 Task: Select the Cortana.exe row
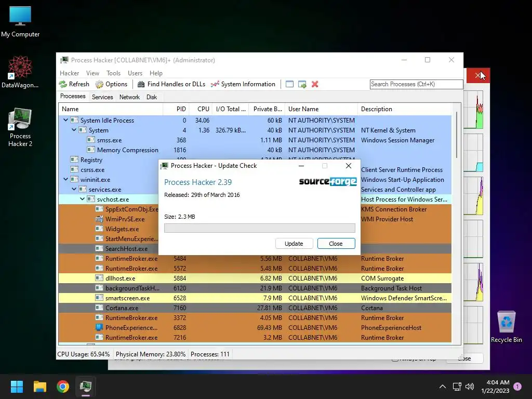(x=255, y=308)
